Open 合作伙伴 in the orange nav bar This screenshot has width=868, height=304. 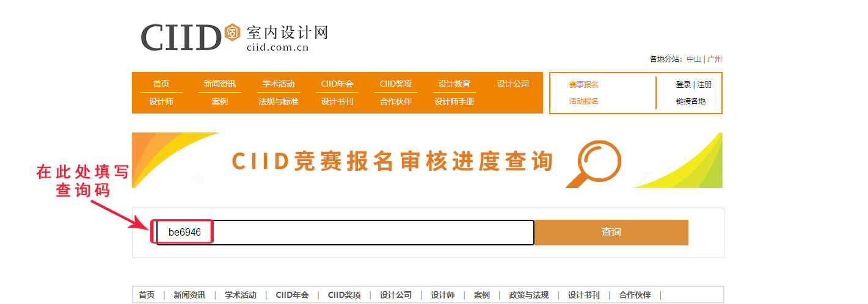(x=396, y=101)
